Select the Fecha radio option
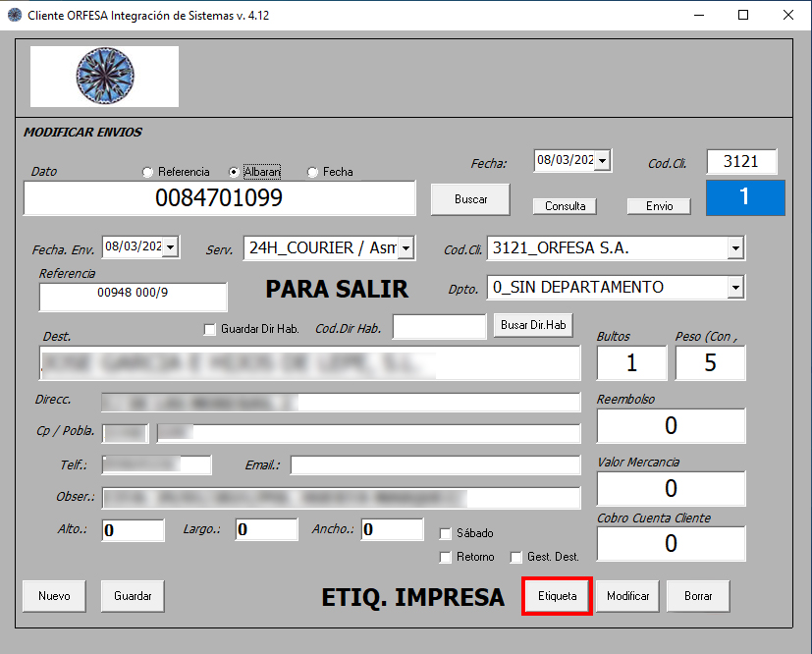The image size is (812, 654). coord(313,172)
